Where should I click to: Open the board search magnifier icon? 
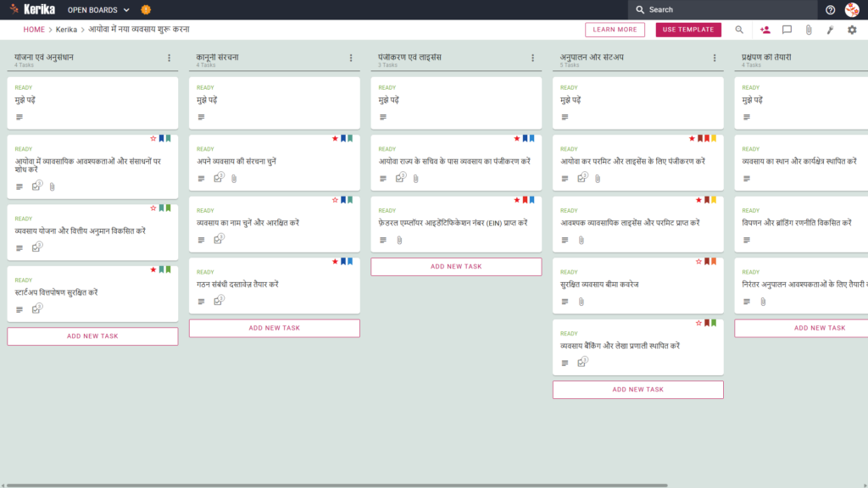coord(739,30)
